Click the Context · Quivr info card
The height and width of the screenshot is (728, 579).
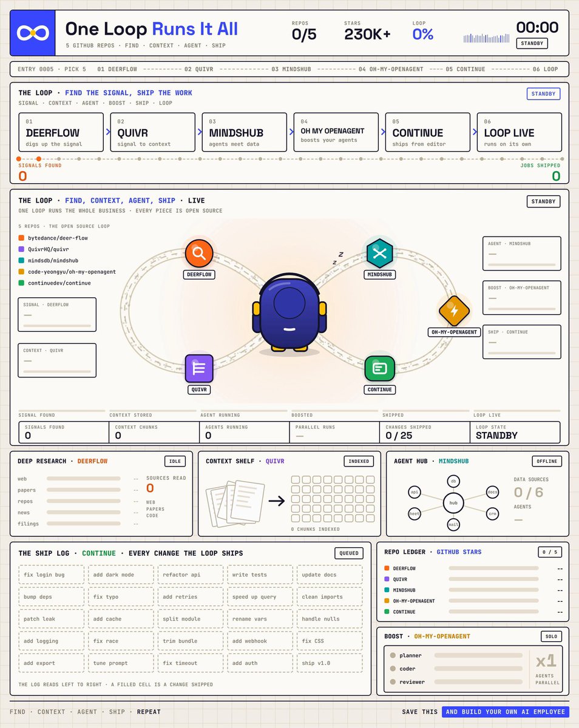pos(57,360)
